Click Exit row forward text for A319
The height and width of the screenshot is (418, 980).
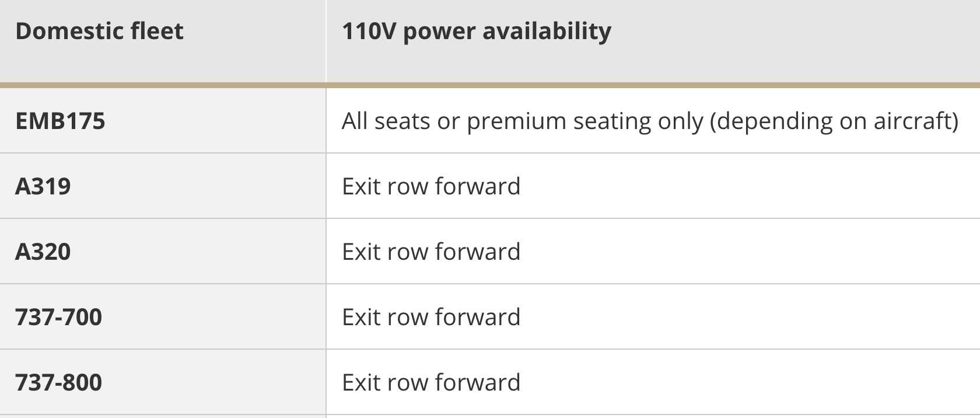tap(431, 186)
